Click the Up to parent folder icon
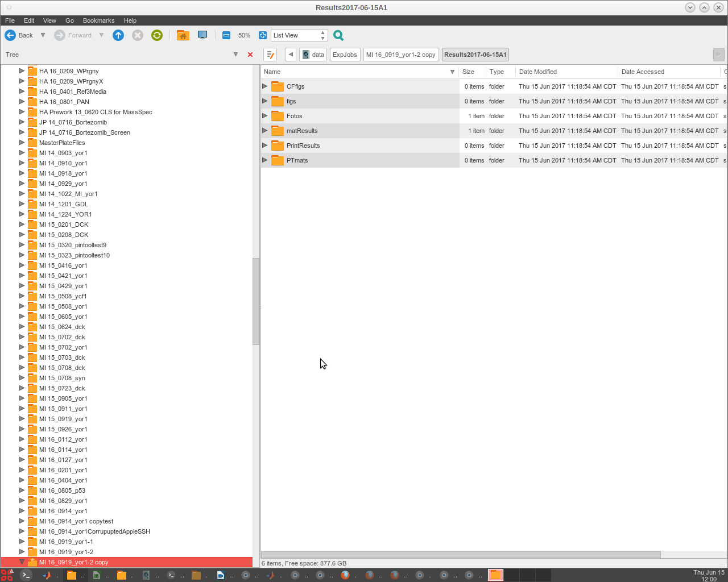This screenshot has height=582, width=728. click(x=118, y=35)
